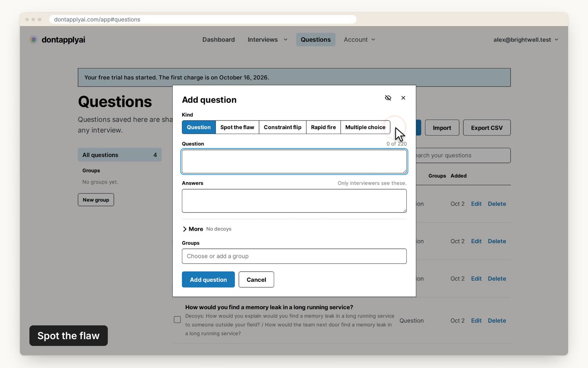588x368 pixels.
Task: Cancel the Add question dialog
Action: pyautogui.click(x=256, y=280)
